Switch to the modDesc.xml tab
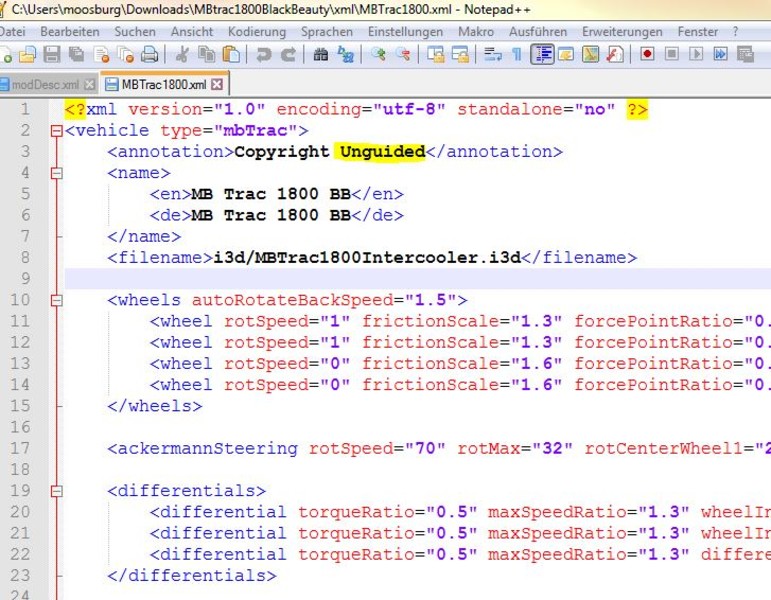 tap(42, 84)
